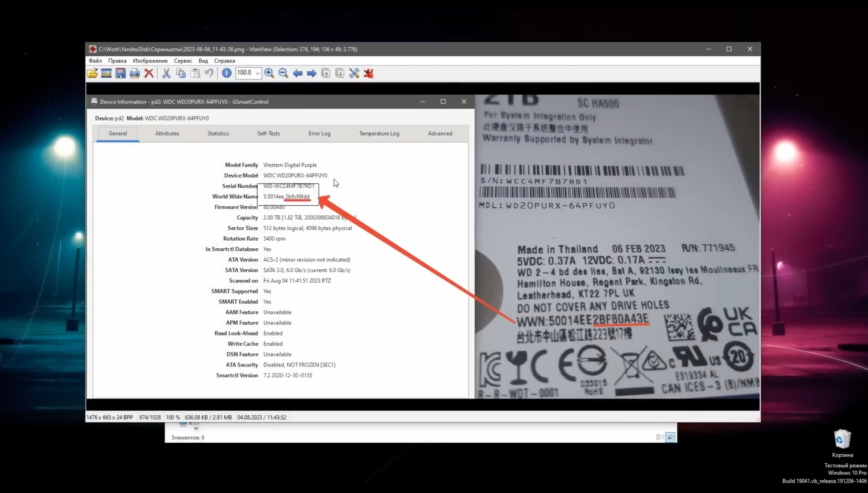Click the Temperature Log tab in the pictured GSmartControl
This screenshot has width=868, height=493.
click(379, 133)
